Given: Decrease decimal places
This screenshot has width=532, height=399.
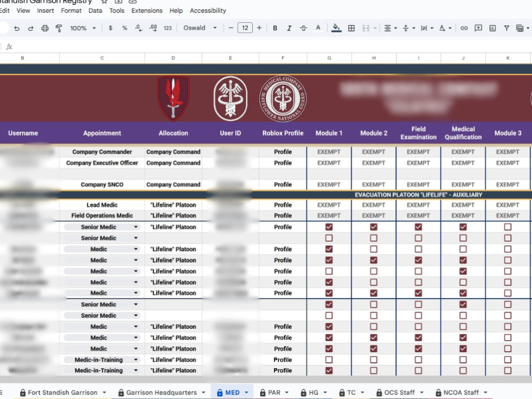Looking at the screenshot, I should [138, 28].
